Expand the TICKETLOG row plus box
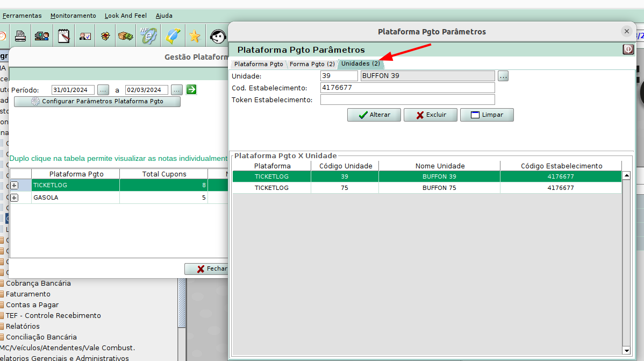 coord(15,185)
